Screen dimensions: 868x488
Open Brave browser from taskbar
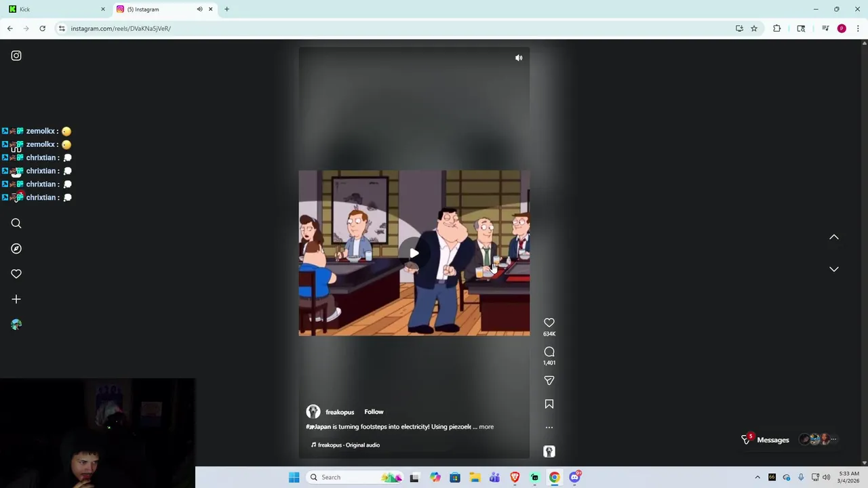[x=515, y=477]
